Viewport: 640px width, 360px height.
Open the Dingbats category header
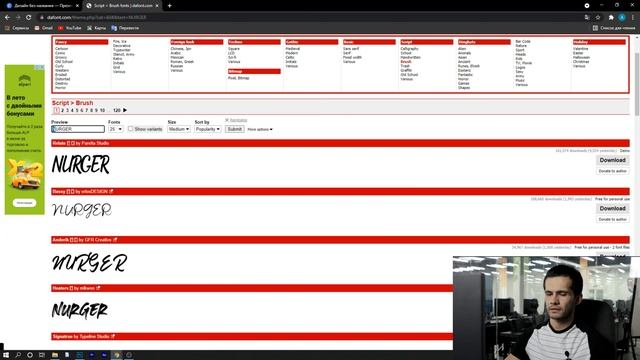point(484,42)
